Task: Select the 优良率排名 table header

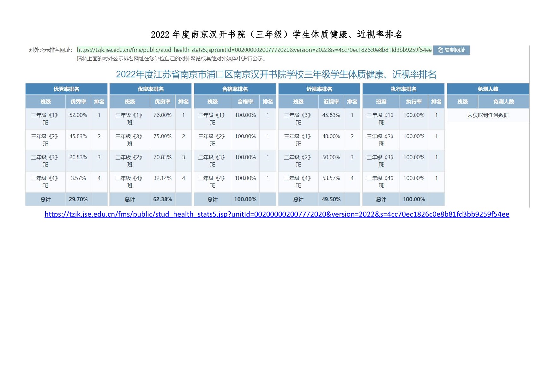Action: 151,89
